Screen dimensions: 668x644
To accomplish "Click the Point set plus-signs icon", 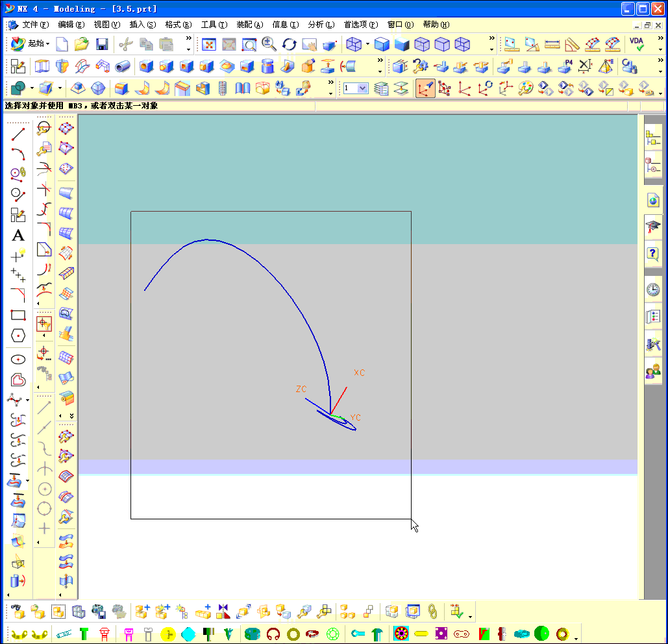I will [18, 275].
